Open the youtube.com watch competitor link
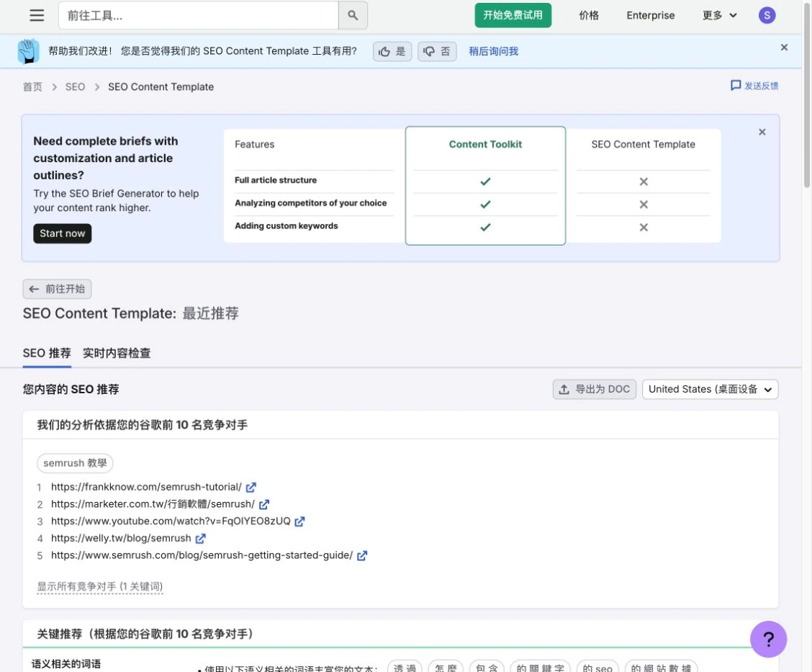 point(171,521)
